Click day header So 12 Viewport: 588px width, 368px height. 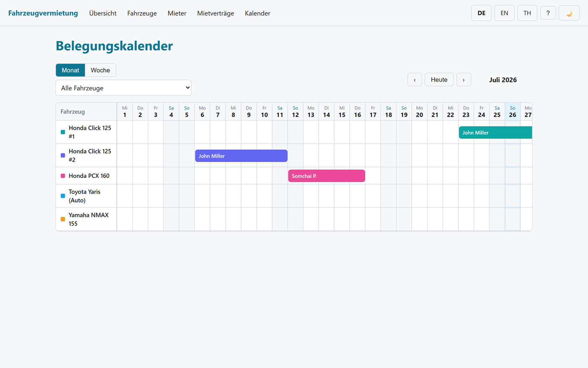[296, 111]
